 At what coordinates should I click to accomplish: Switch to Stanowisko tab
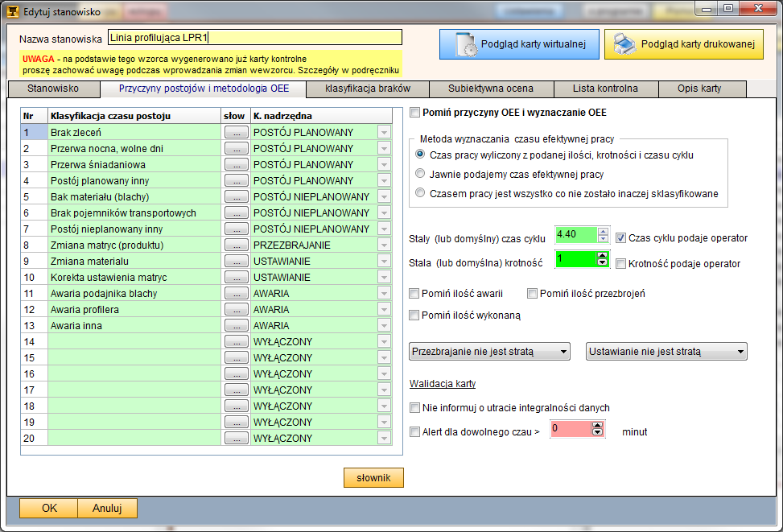tap(53, 89)
